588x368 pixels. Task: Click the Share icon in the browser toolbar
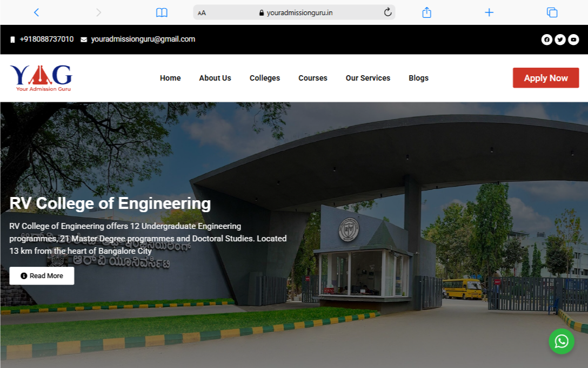[x=426, y=12]
